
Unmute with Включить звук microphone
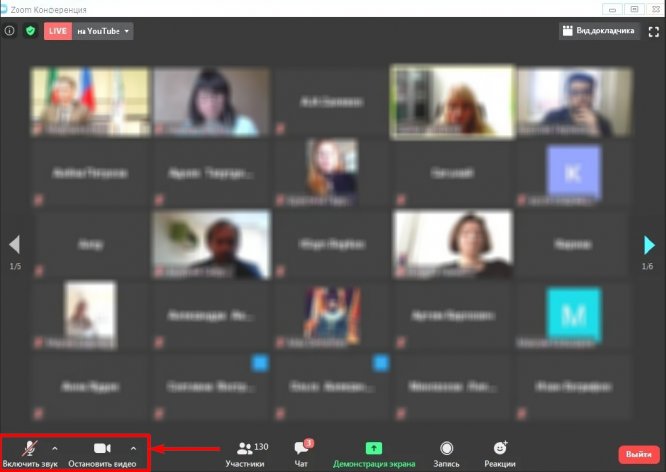[30, 454]
